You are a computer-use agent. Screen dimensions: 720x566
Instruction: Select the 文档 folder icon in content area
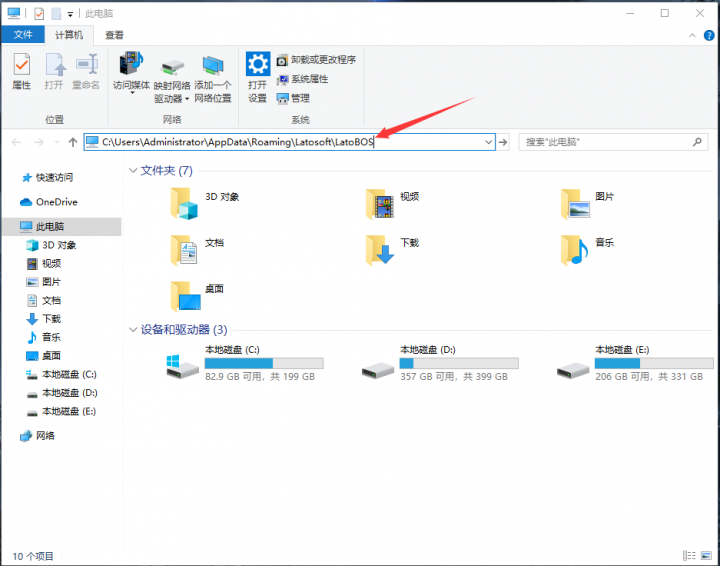(x=184, y=250)
